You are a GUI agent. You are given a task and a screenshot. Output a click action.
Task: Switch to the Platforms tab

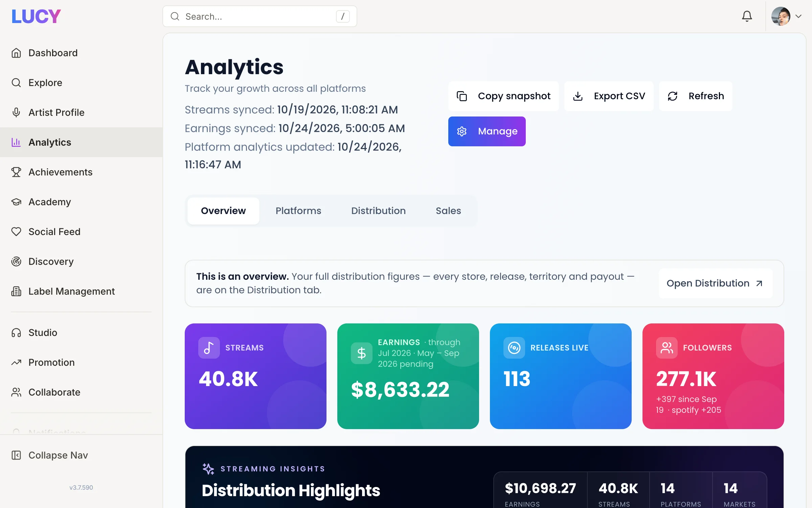(x=298, y=211)
